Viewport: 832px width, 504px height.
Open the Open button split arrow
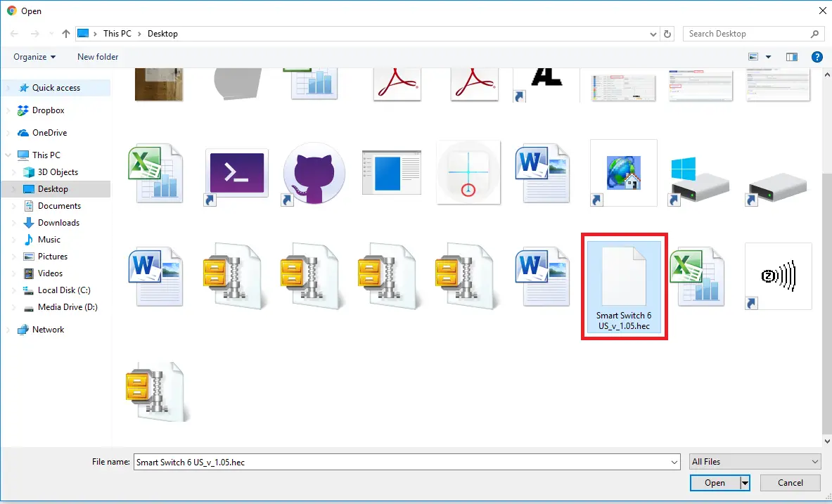tap(745, 483)
